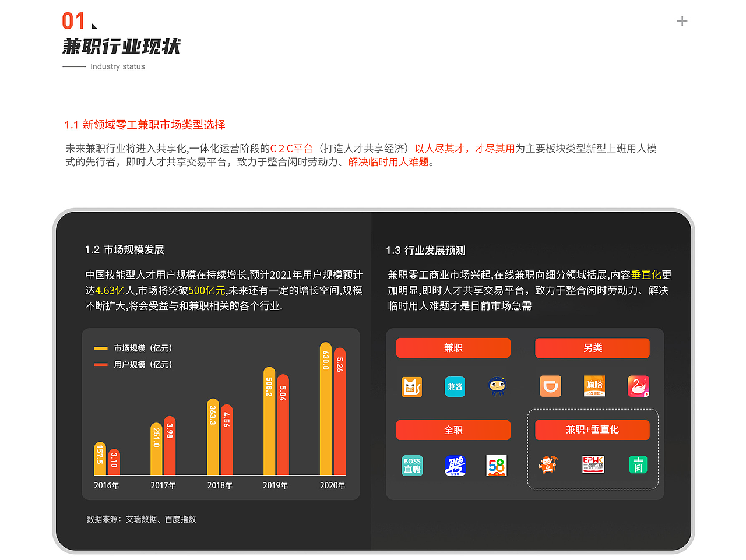Open the pink swan app icon
Image resolution: width=746 pixels, height=560 pixels.
639,386
